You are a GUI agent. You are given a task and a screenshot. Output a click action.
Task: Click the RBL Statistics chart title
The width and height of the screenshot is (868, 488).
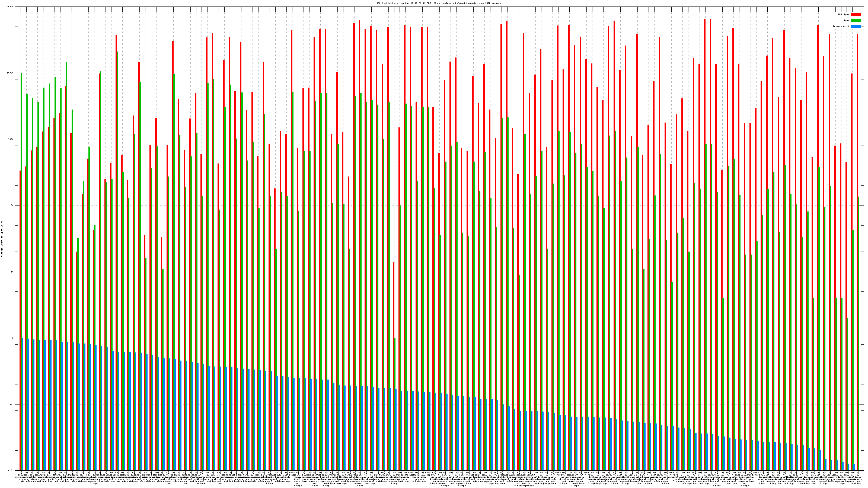(439, 3)
